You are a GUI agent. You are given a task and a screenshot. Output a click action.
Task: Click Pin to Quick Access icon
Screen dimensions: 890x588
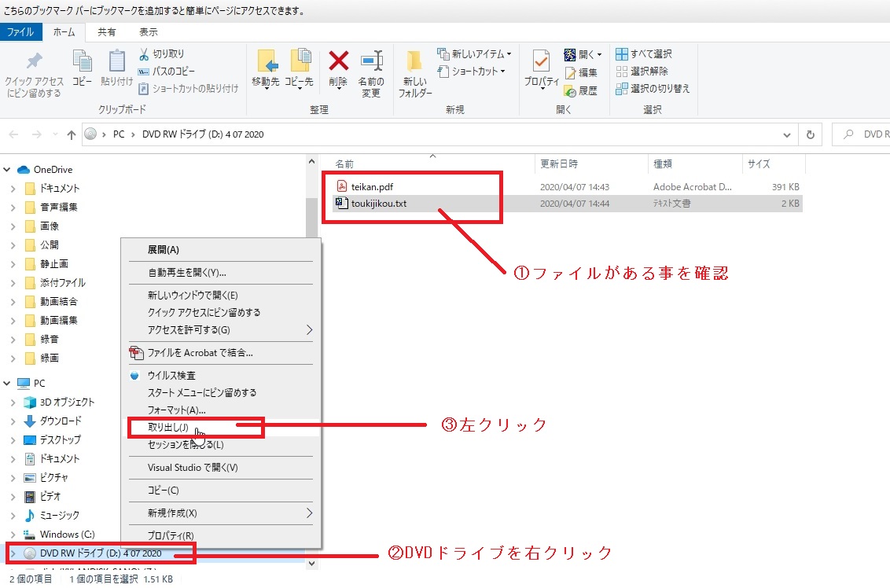34,63
